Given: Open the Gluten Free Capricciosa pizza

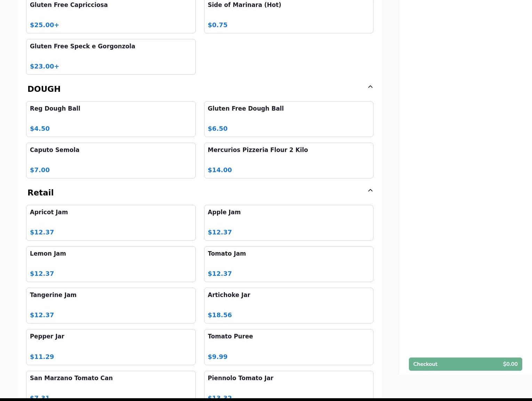Looking at the screenshot, I should [x=111, y=16].
